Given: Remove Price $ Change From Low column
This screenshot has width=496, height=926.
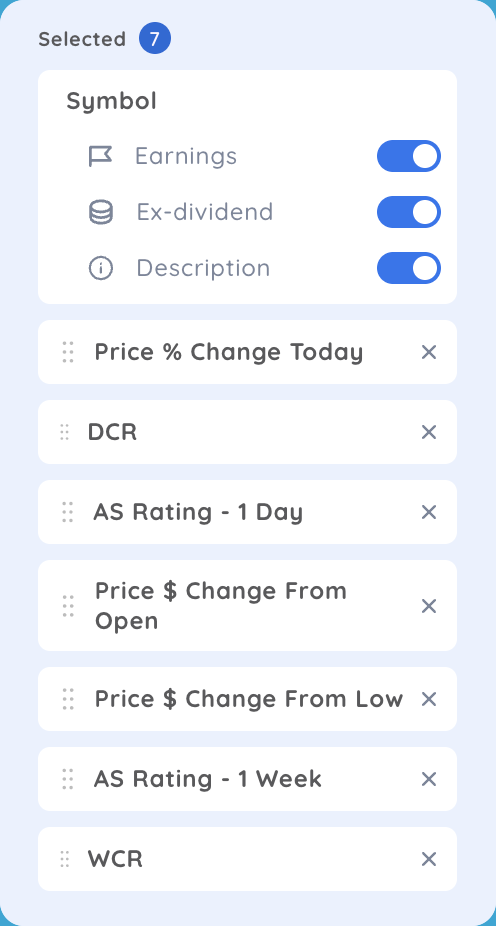Looking at the screenshot, I should (x=429, y=699).
